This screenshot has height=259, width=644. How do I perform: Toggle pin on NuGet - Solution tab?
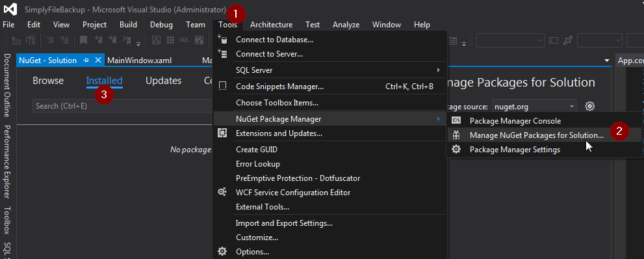click(86, 60)
